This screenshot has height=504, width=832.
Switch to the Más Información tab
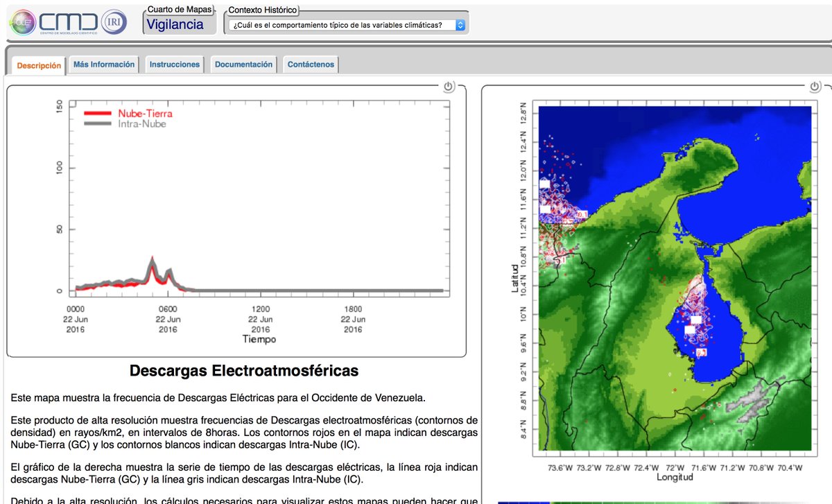coord(104,64)
